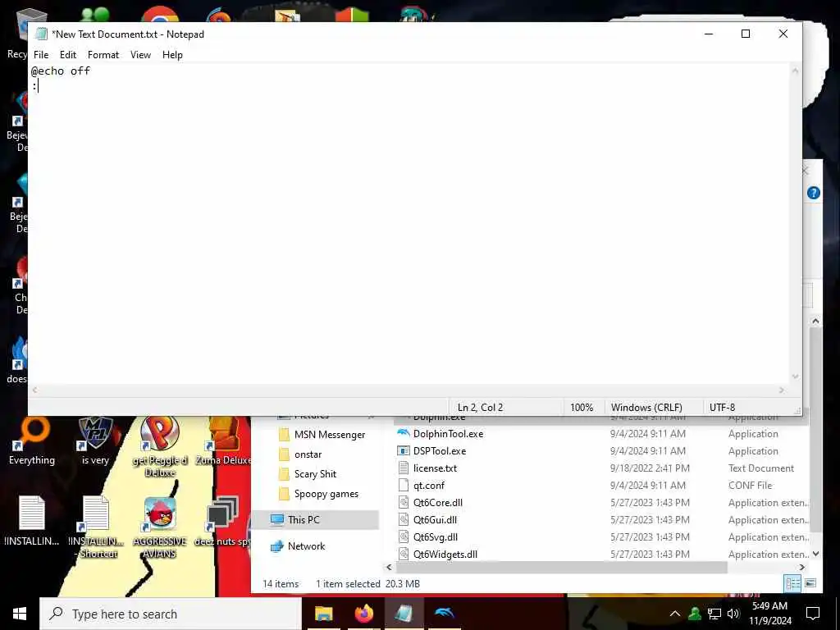The height and width of the screenshot is (630, 840).
Task: Select the Zuma Deluxe desktop icon
Action: click(x=223, y=441)
